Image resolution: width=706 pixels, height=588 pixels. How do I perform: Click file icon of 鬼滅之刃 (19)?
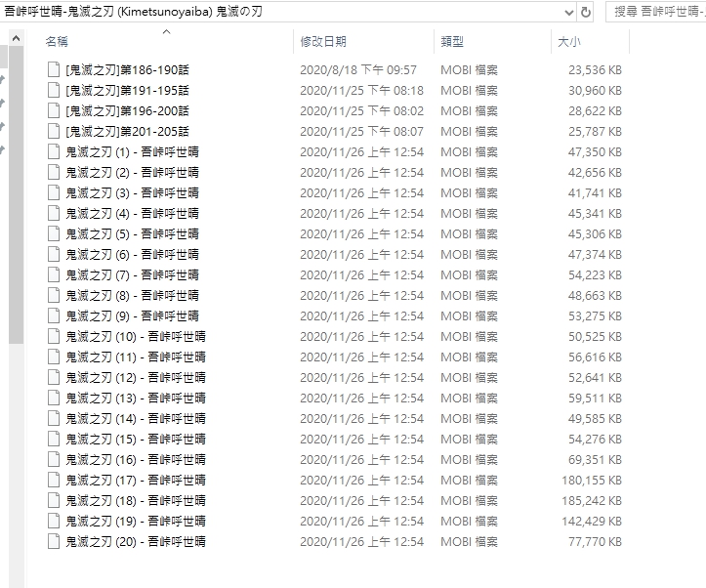pyautogui.click(x=54, y=521)
